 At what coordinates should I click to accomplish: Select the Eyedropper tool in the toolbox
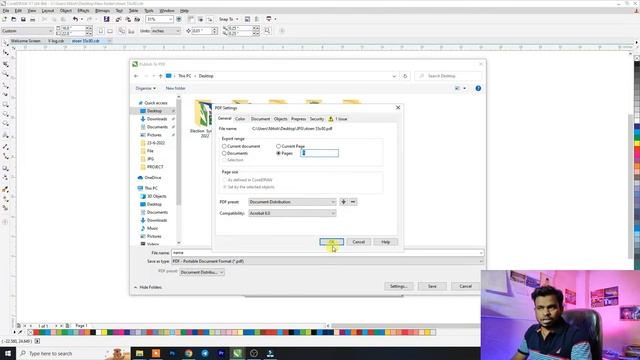tap(5, 189)
